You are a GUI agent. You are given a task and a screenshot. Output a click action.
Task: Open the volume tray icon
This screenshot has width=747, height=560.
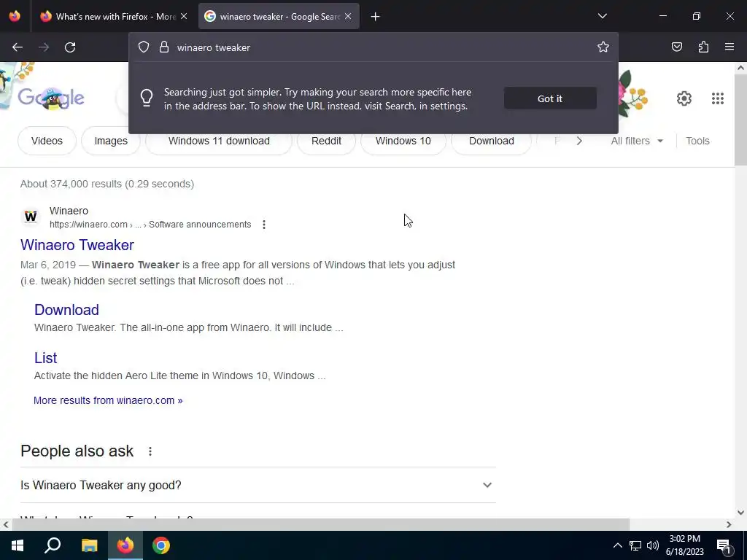point(653,545)
